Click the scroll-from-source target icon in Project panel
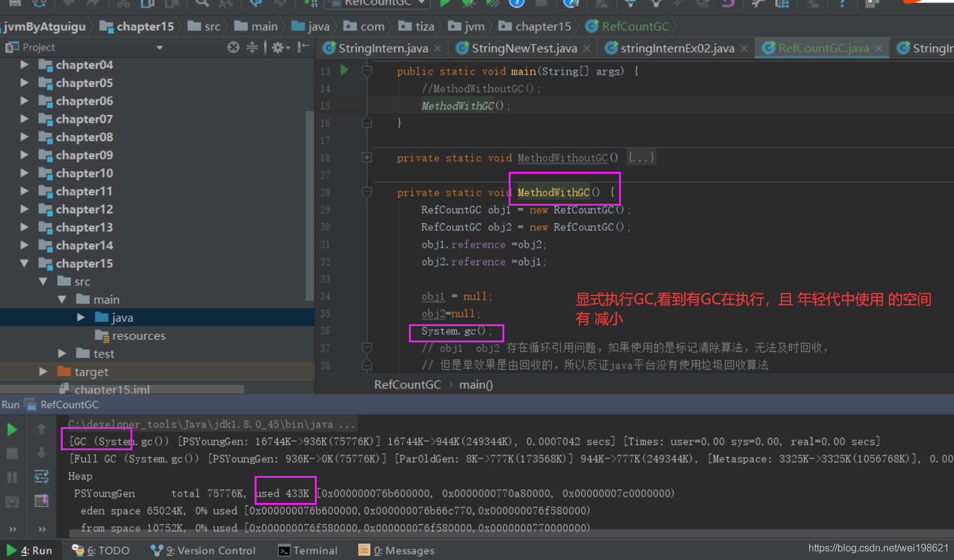 tap(233, 47)
